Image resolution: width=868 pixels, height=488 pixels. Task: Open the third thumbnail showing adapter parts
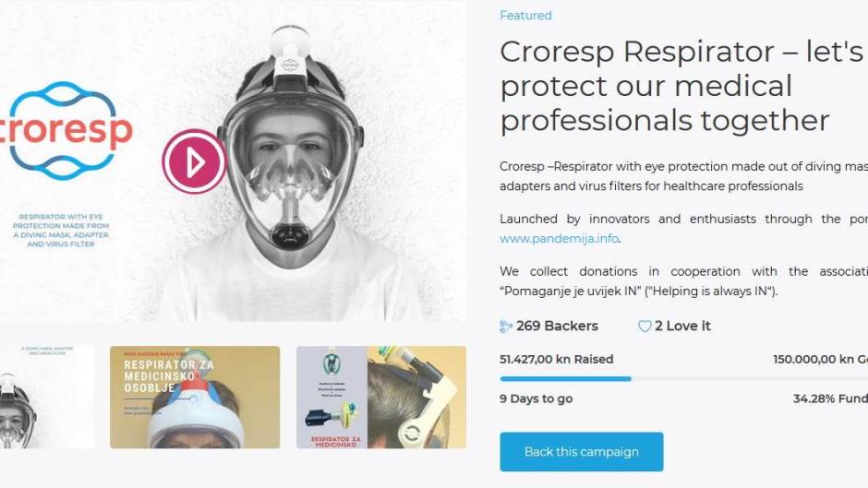tap(380, 398)
